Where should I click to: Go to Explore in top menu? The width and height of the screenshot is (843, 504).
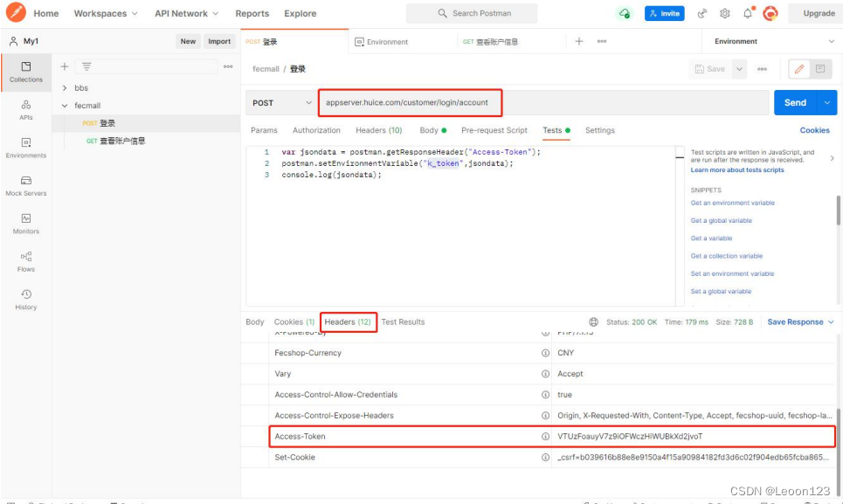click(300, 13)
